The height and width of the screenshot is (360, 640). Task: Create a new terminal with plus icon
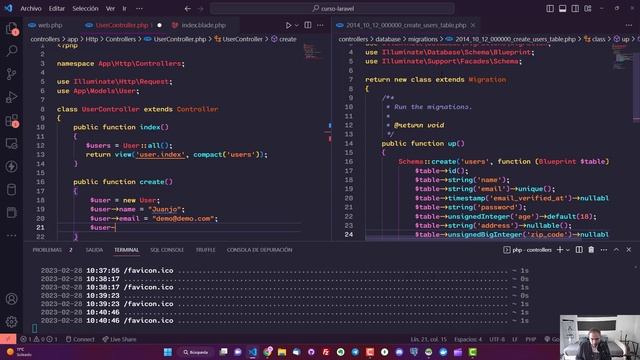(560, 250)
